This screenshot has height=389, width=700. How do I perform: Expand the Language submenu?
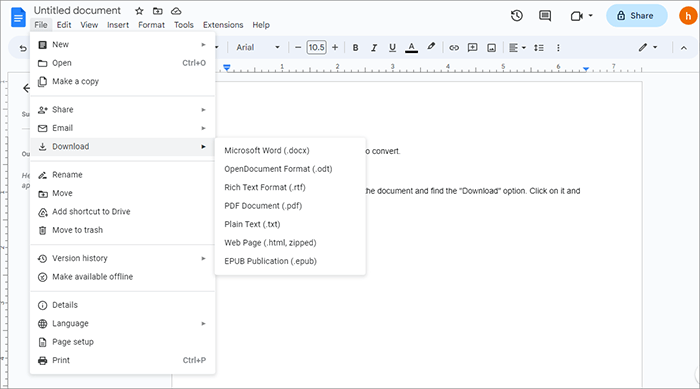122,323
